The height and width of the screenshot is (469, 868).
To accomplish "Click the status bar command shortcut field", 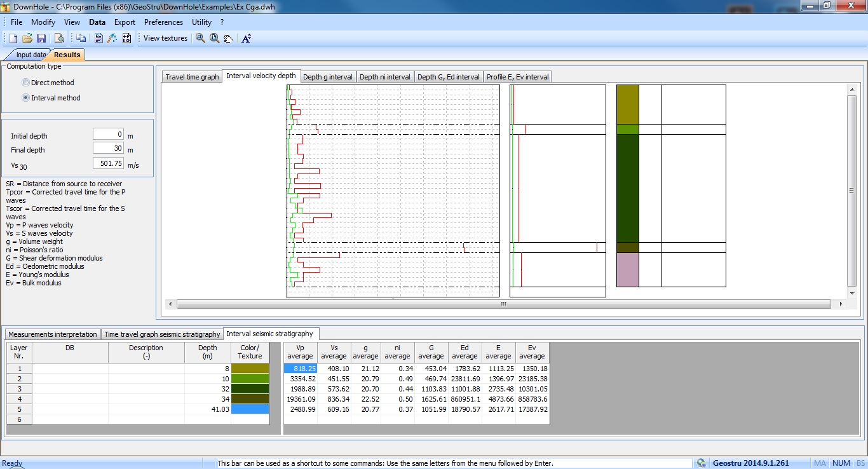I will click(454, 463).
